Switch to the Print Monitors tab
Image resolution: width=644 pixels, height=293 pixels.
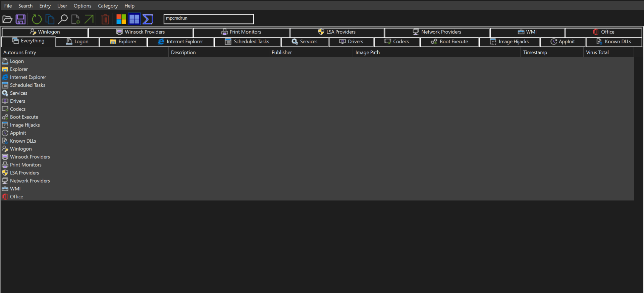tap(241, 32)
